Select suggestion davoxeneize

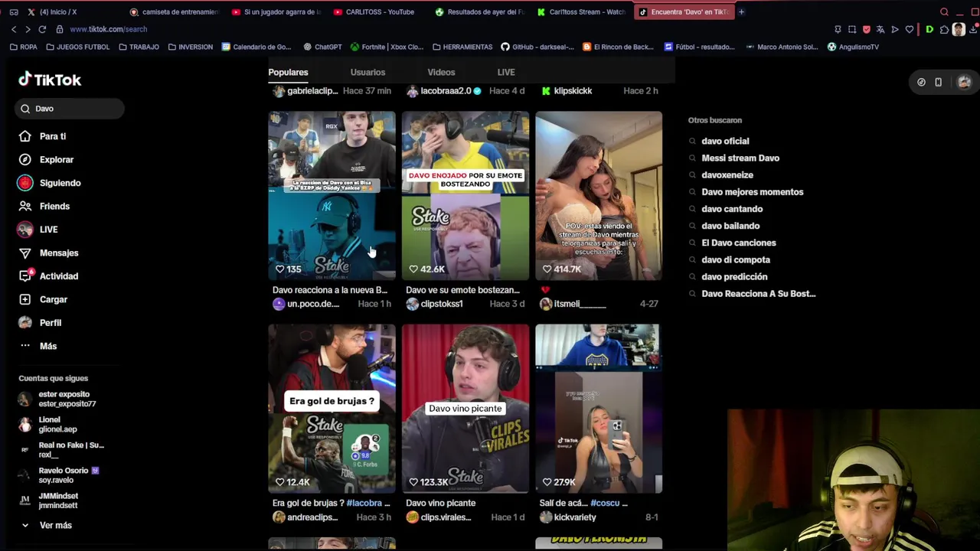click(727, 174)
